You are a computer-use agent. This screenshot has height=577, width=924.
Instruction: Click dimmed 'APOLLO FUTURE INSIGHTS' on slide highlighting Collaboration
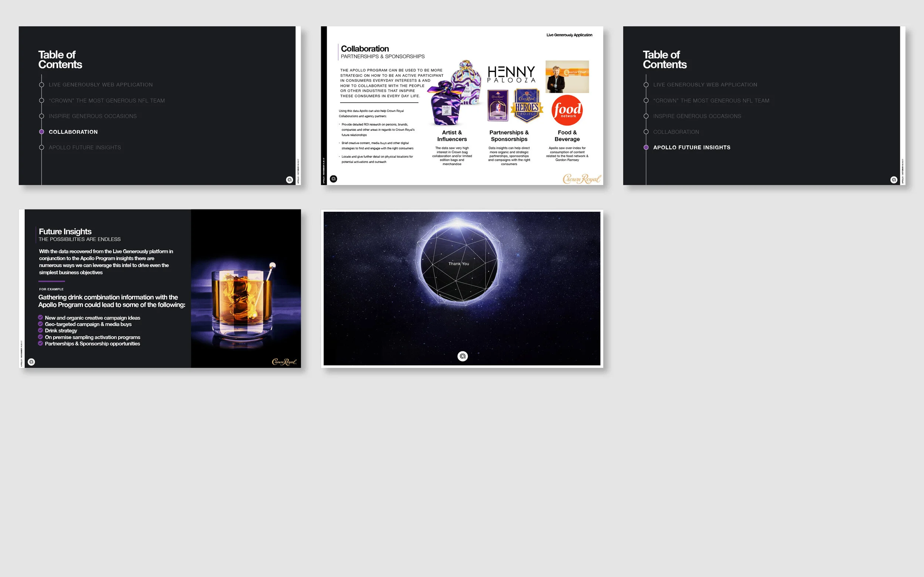click(85, 147)
